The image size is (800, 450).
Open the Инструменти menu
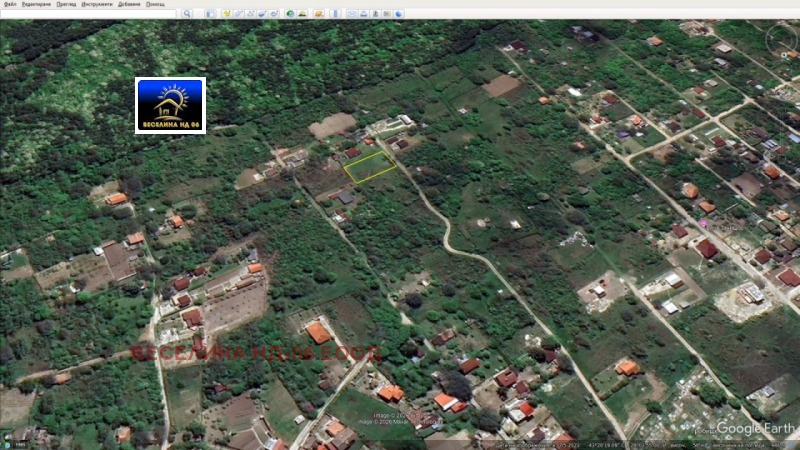pyautogui.click(x=97, y=4)
